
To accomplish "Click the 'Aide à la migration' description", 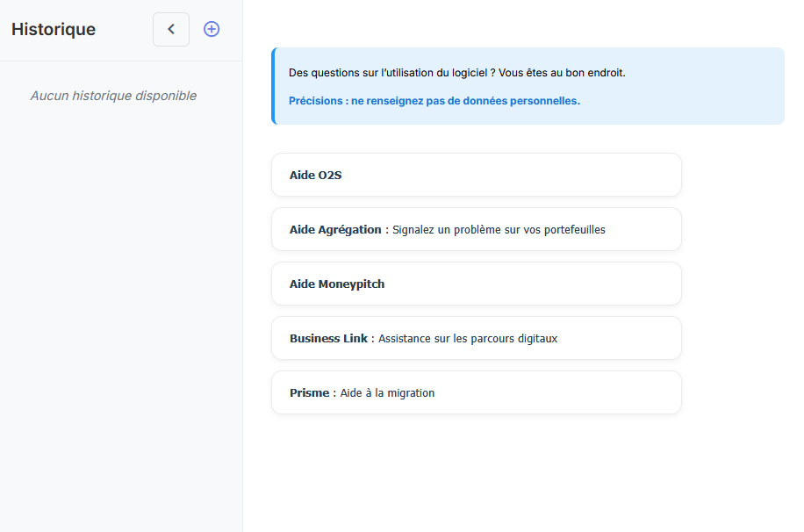I will click(387, 393).
